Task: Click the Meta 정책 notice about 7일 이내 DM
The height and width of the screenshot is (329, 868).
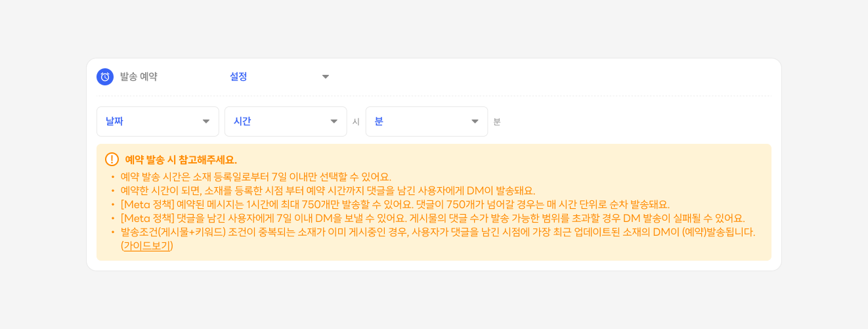Action: click(433, 218)
